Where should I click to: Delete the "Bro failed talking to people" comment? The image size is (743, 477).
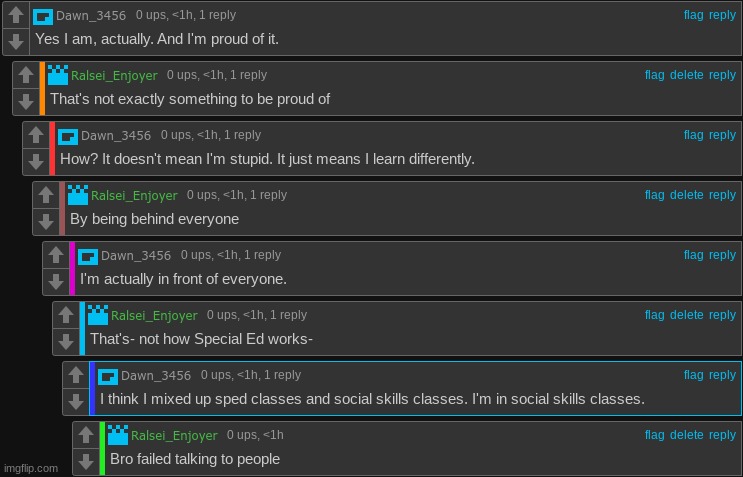click(687, 435)
